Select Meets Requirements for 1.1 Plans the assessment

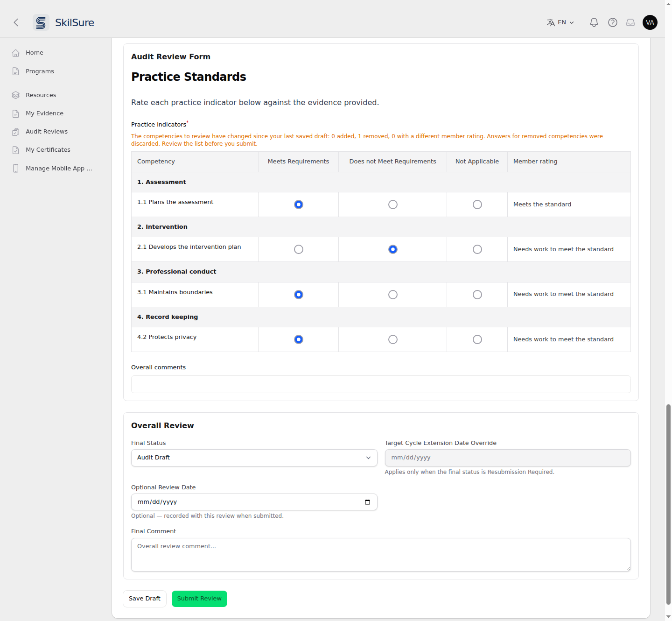click(x=299, y=205)
